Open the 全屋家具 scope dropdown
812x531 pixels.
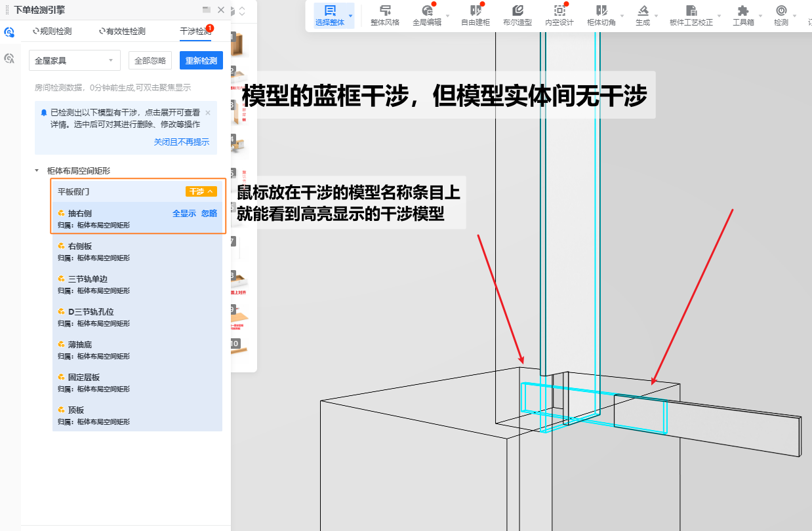(x=74, y=60)
